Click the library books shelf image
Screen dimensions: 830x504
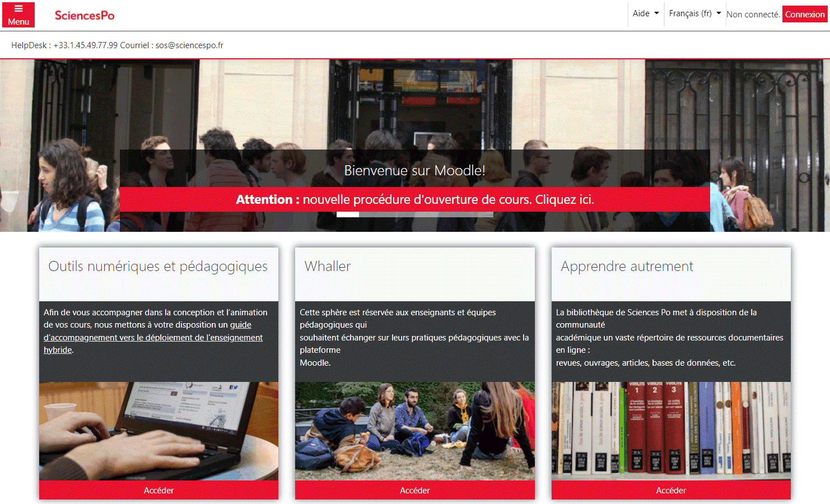(x=671, y=431)
